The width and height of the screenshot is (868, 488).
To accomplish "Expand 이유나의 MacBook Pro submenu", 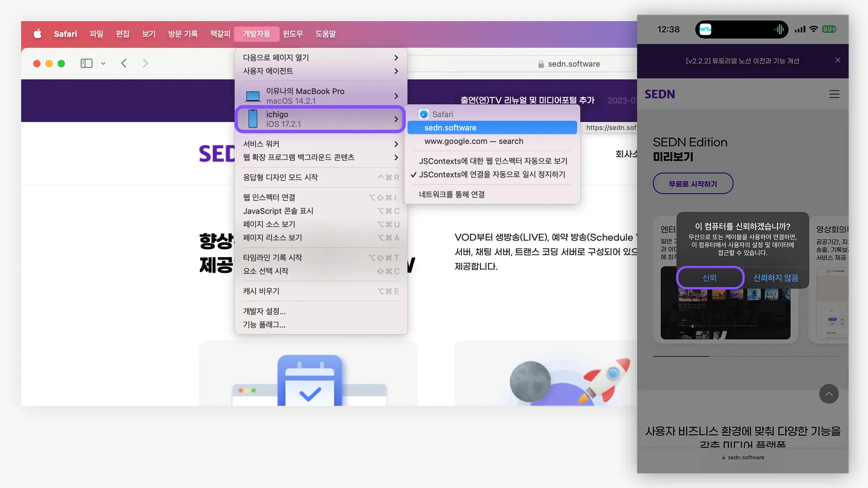I will tap(321, 96).
